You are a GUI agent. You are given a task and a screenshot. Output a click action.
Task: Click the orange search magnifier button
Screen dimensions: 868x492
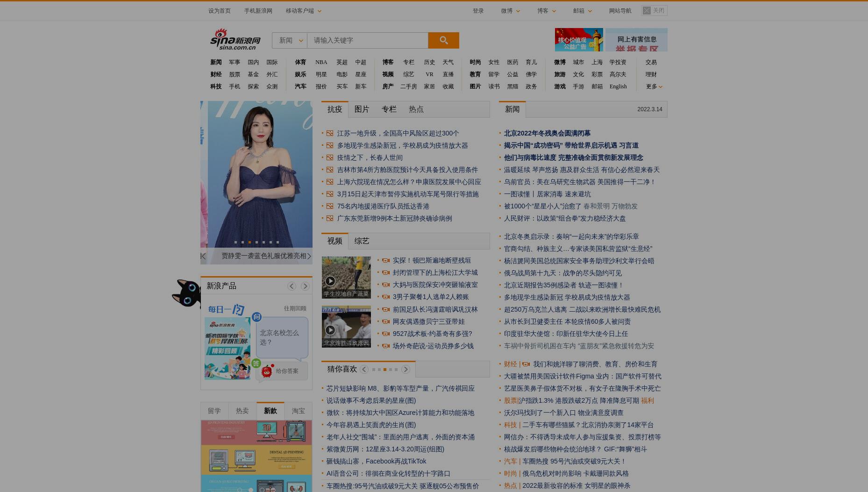point(443,40)
